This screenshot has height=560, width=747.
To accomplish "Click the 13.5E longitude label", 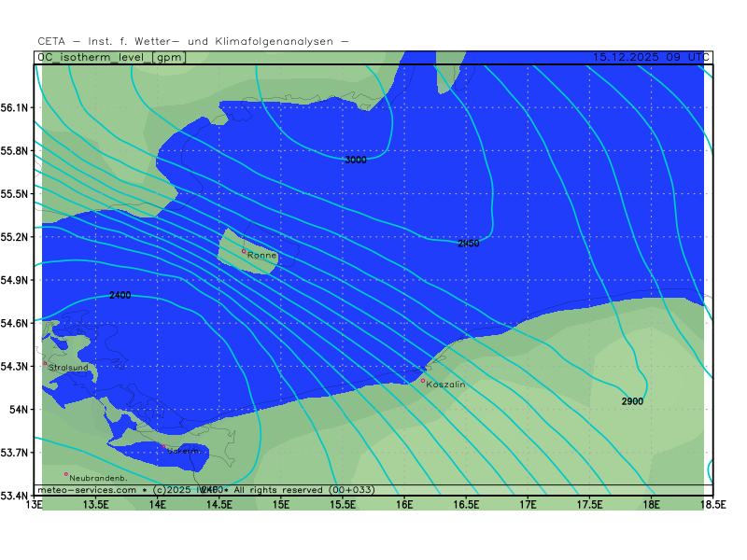I will pos(96,505).
